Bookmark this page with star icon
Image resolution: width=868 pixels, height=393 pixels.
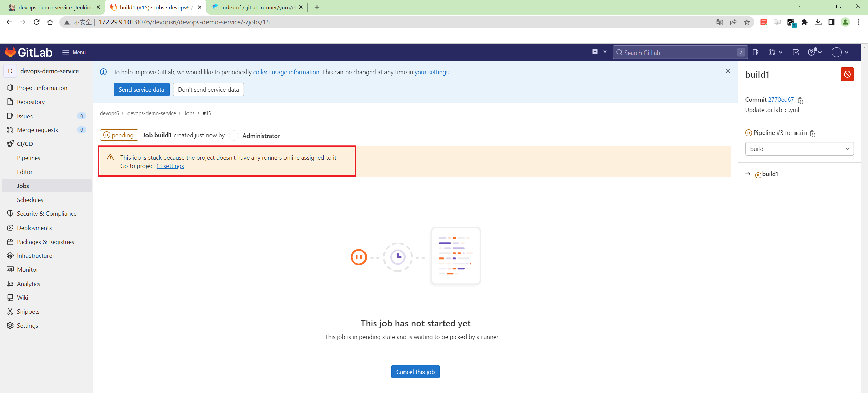[747, 22]
